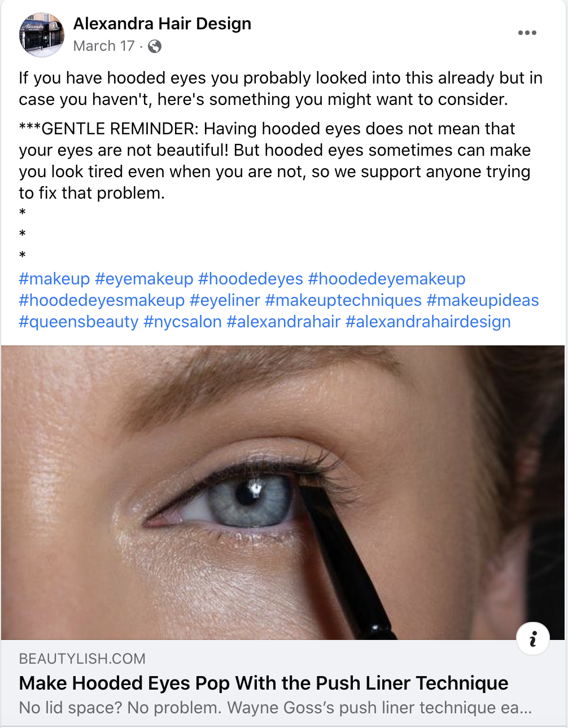Click the public globe privacy icon
The height and width of the screenshot is (728, 568).
click(155, 46)
